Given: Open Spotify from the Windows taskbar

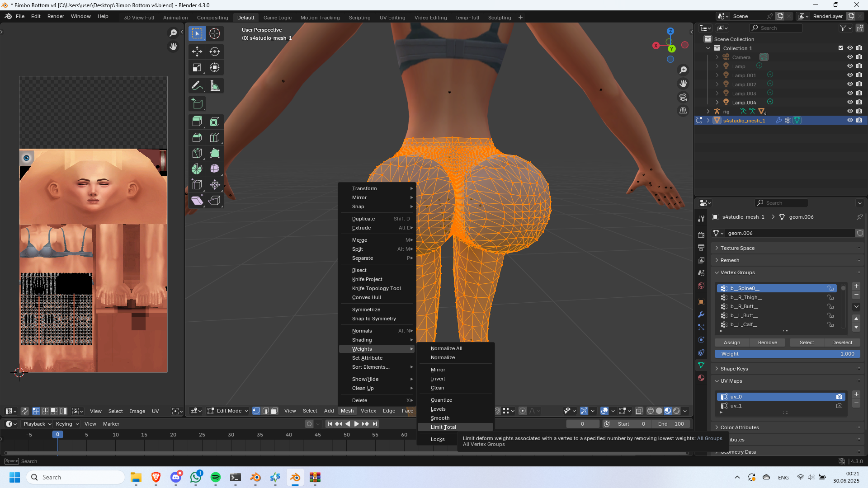Looking at the screenshot, I should [x=216, y=477].
